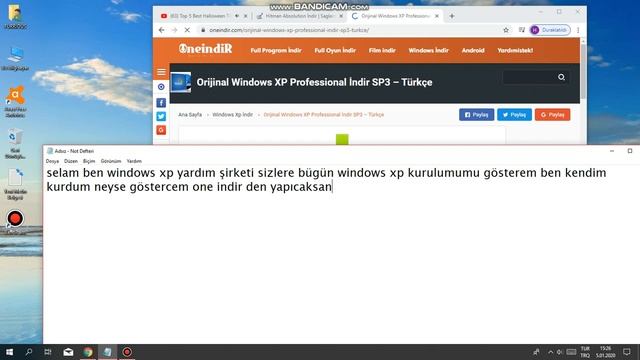Image resolution: width=640 pixels, height=360 pixels.
Task: Click the Chrome page vertical scrollbar
Action: click(x=583, y=71)
